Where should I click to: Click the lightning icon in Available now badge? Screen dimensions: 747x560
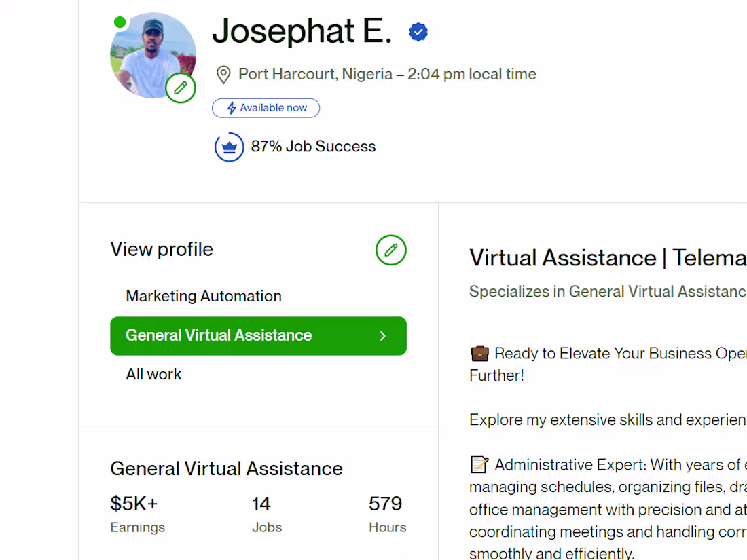tap(231, 108)
